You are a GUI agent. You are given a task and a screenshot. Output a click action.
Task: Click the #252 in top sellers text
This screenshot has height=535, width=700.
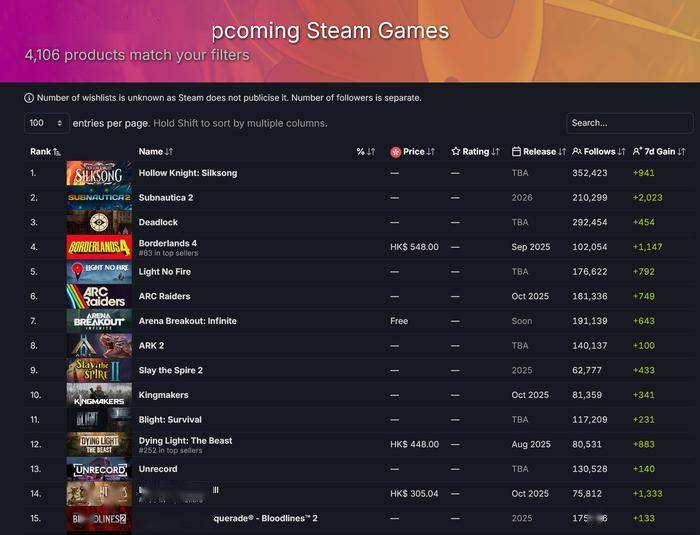tap(170, 451)
